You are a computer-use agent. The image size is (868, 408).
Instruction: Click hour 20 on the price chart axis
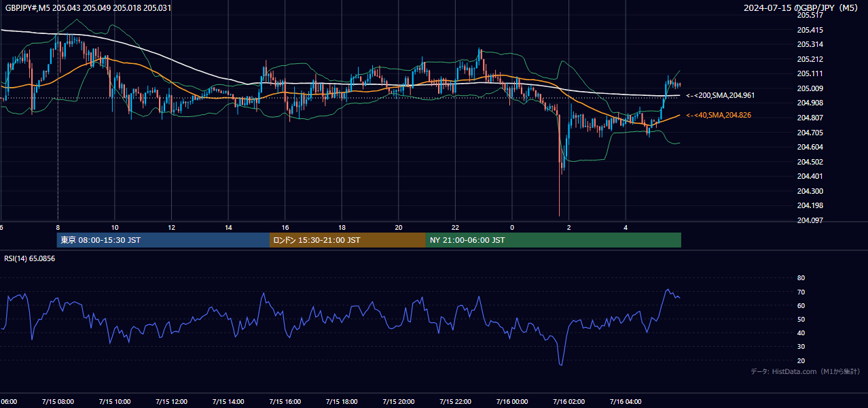tap(399, 228)
